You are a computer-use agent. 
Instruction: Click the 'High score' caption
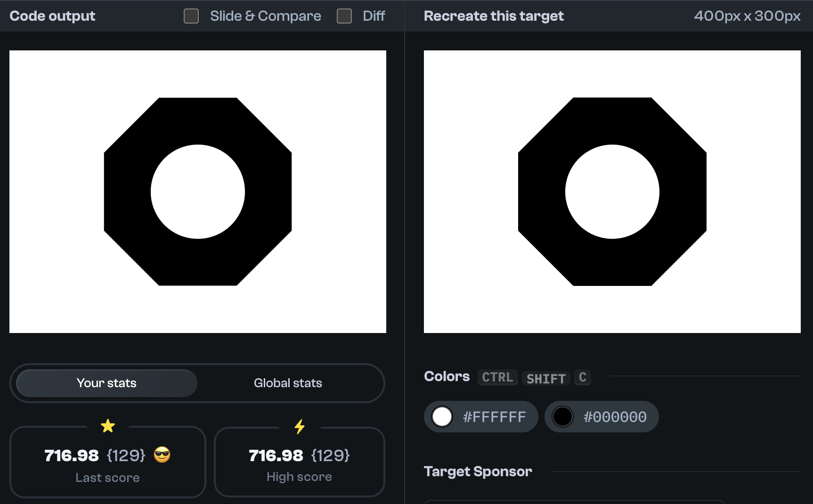point(299,477)
